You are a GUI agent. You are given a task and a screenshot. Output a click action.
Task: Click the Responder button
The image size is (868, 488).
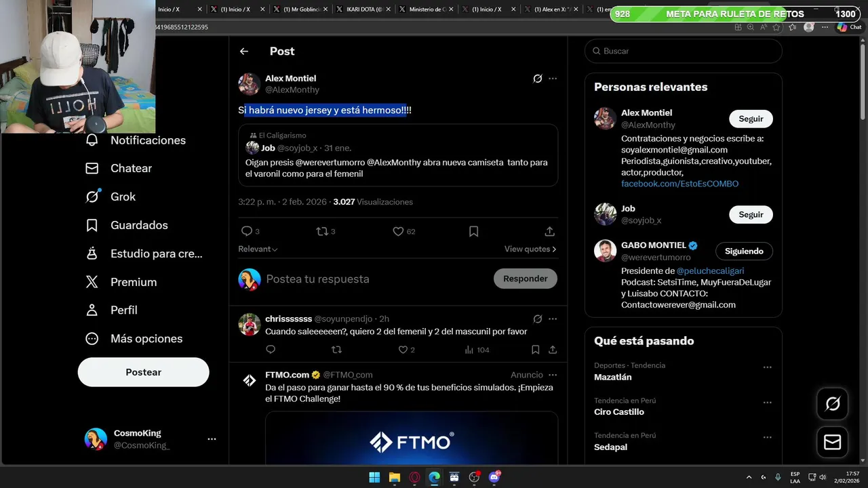coord(526,279)
